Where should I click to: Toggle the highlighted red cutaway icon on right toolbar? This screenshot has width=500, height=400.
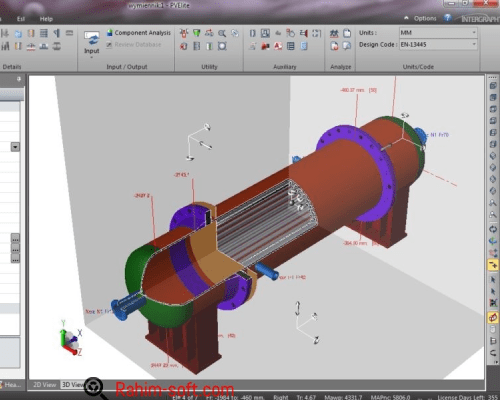point(493,317)
